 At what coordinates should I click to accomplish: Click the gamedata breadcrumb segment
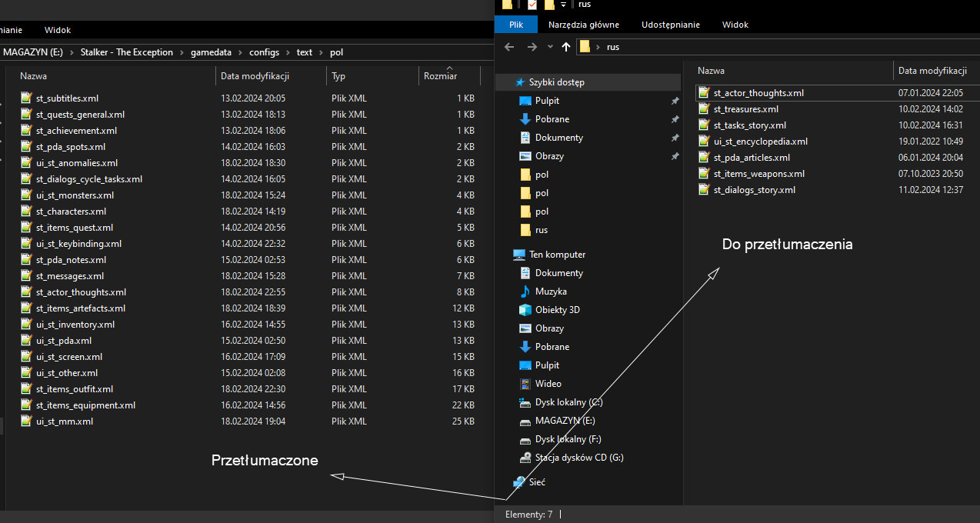[x=209, y=52]
